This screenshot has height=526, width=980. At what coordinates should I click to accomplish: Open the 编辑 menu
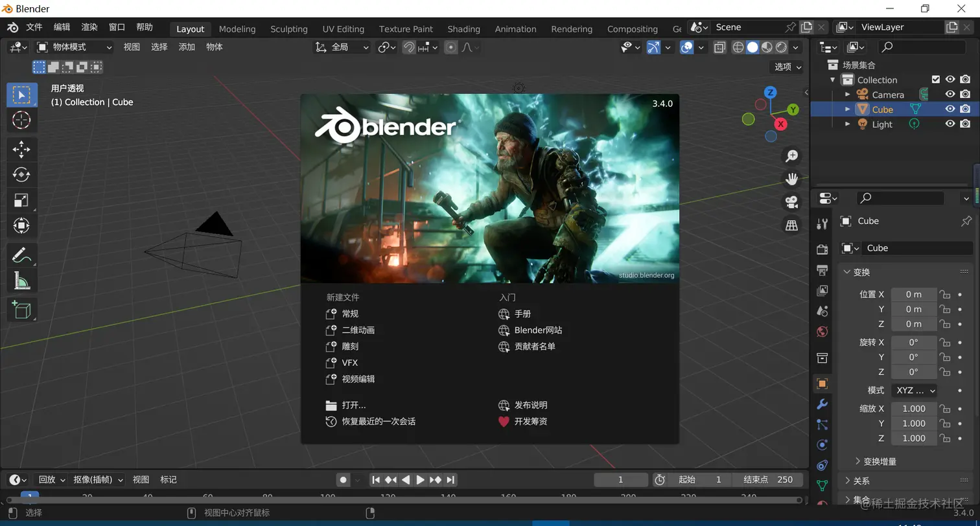coord(62,27)
